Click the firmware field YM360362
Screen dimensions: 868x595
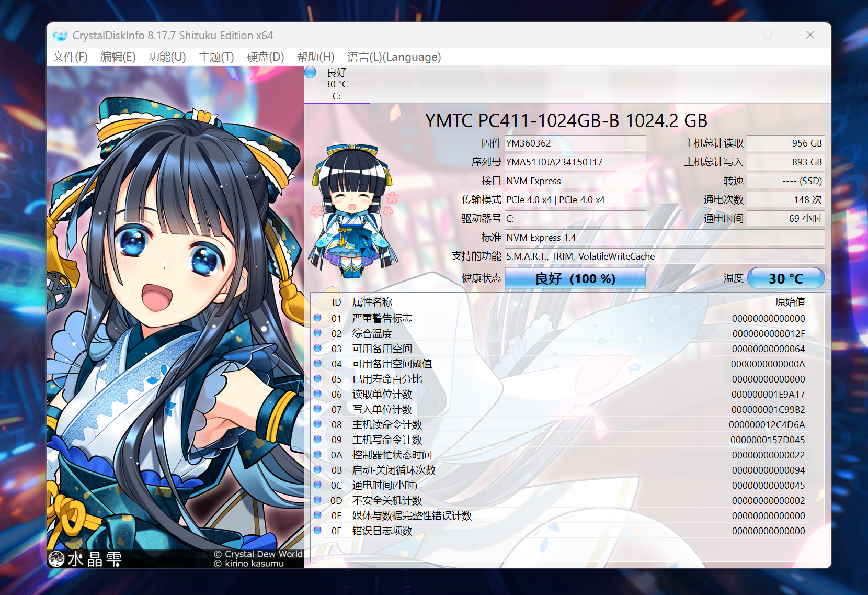click(575, 143)
